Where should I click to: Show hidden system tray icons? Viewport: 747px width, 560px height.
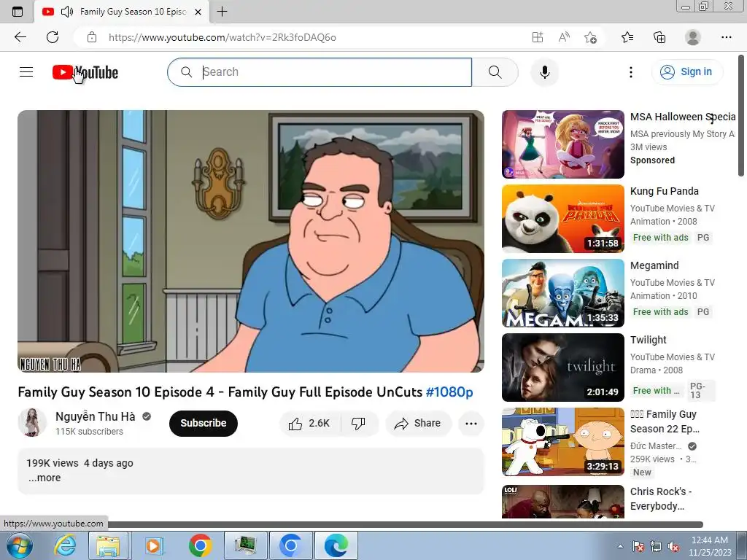[x=620, y=546]
